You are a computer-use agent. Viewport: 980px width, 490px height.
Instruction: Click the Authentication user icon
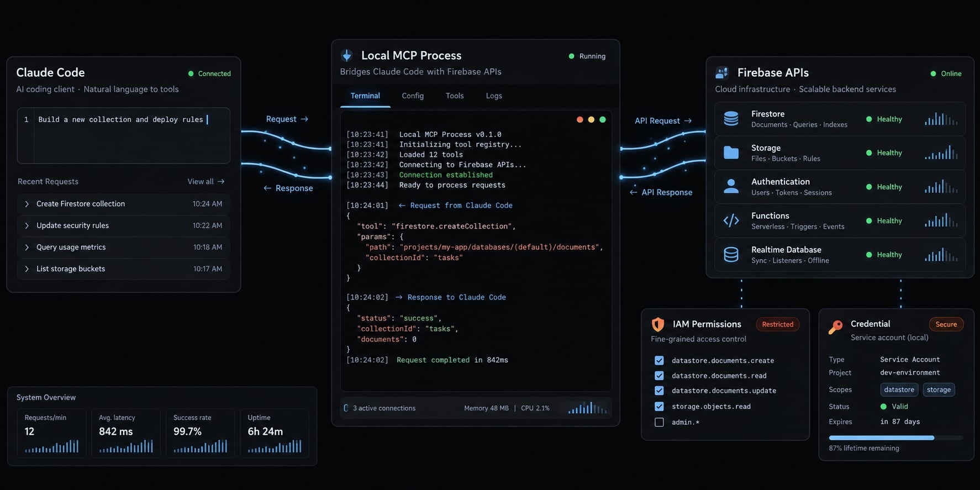(731, 187)
